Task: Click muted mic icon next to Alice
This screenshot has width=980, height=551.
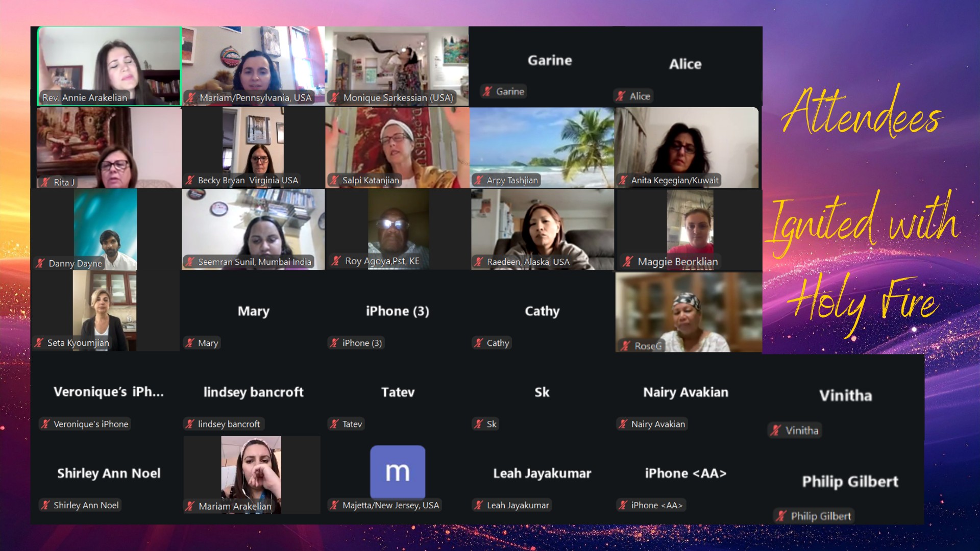Action: point(621,96)
